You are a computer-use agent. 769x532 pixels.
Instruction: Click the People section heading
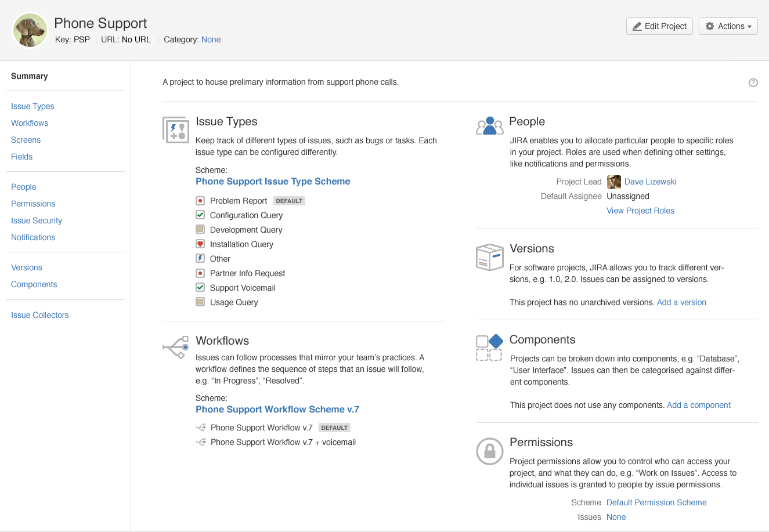(527, 121)
